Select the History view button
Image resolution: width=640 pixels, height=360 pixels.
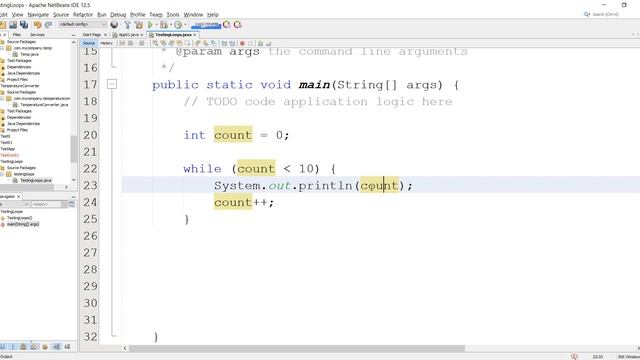[x=106, y=43]
